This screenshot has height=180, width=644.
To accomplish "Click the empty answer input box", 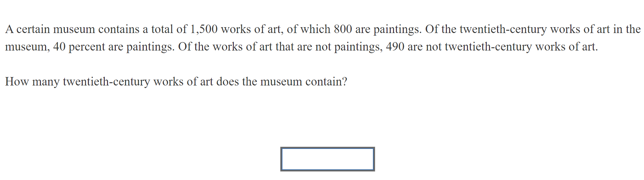I will 327,159.
